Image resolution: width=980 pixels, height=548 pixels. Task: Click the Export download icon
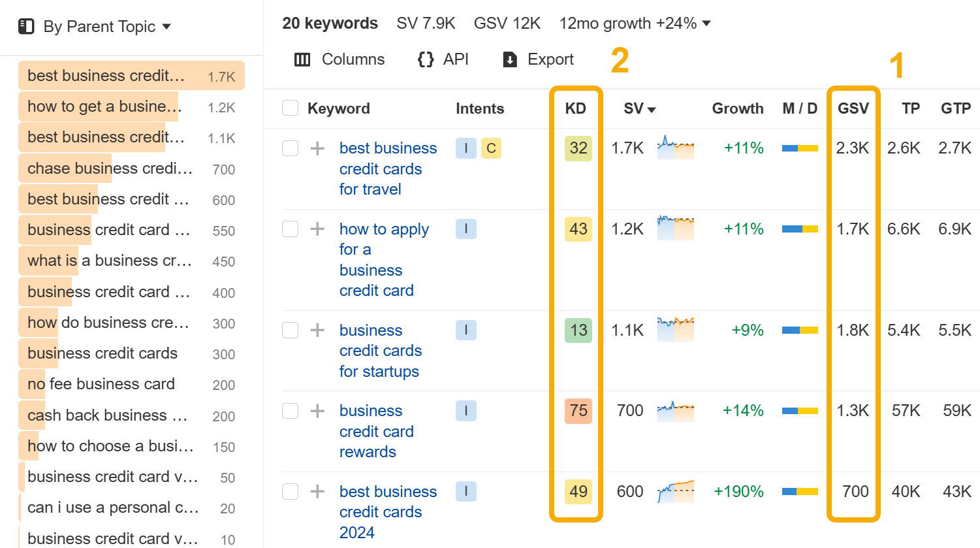pos(510,59)
